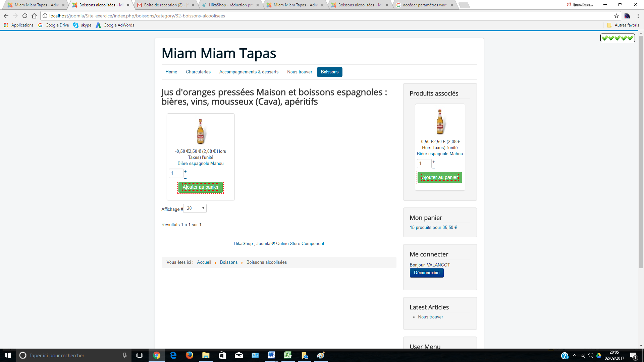Click Ajouter au panier in main listing
Screen dimensions: 644x362
click(x=201, y=187)
